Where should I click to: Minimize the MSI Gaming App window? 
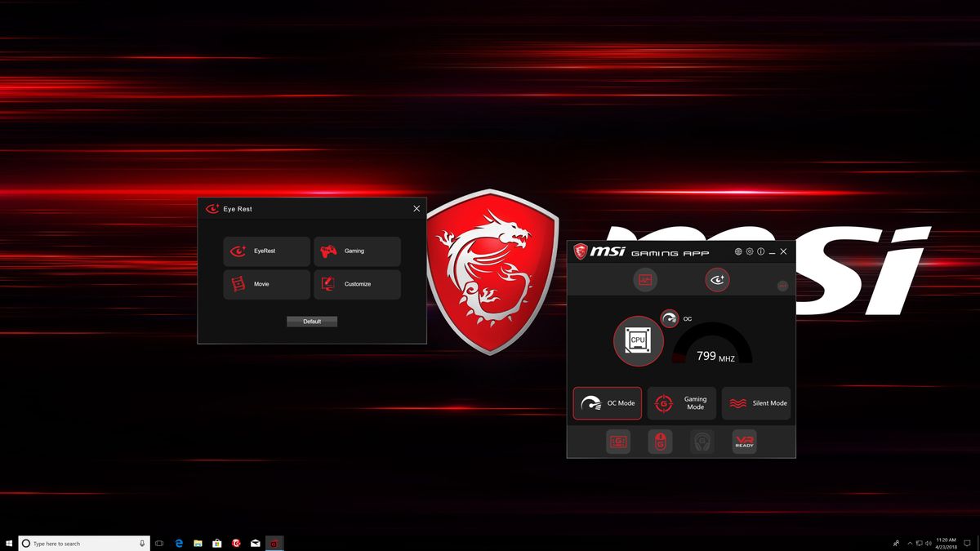point(772,251)
